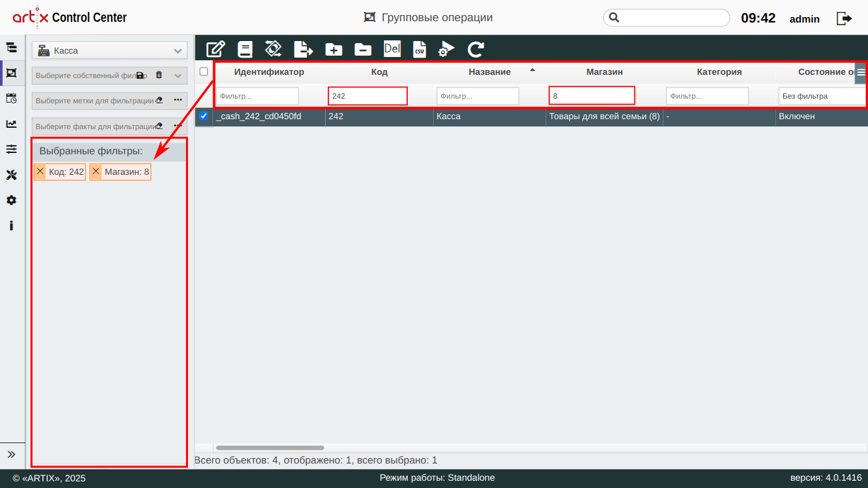868x488 pixels.
Task: Click the folder plus toolbar icon
Action: click(333, 49)
